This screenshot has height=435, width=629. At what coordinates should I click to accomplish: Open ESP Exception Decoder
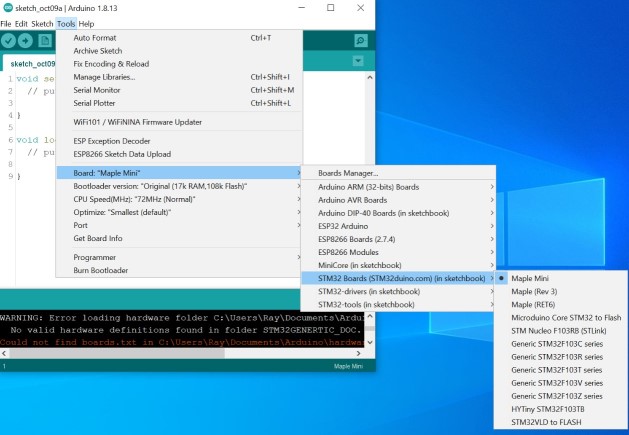179,141
